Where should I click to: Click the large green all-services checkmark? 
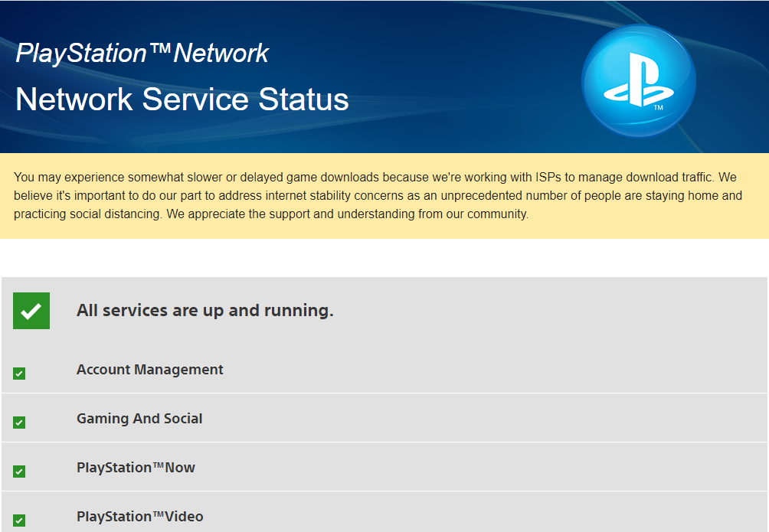pos(31,311)
